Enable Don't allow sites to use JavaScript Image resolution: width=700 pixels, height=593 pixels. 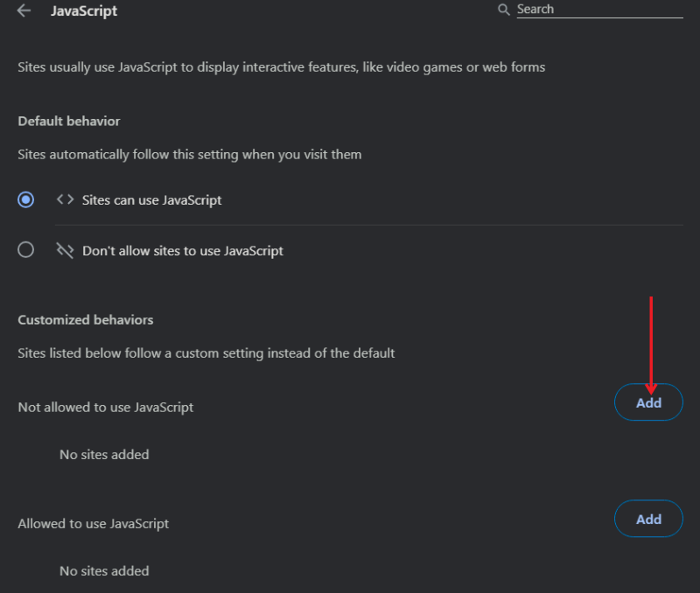pos(25,249)
